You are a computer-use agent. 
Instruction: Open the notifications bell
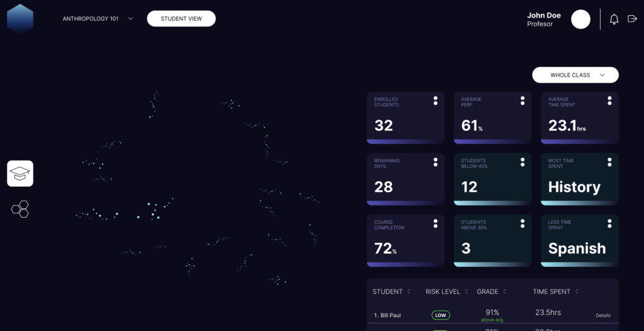point(614,20)
